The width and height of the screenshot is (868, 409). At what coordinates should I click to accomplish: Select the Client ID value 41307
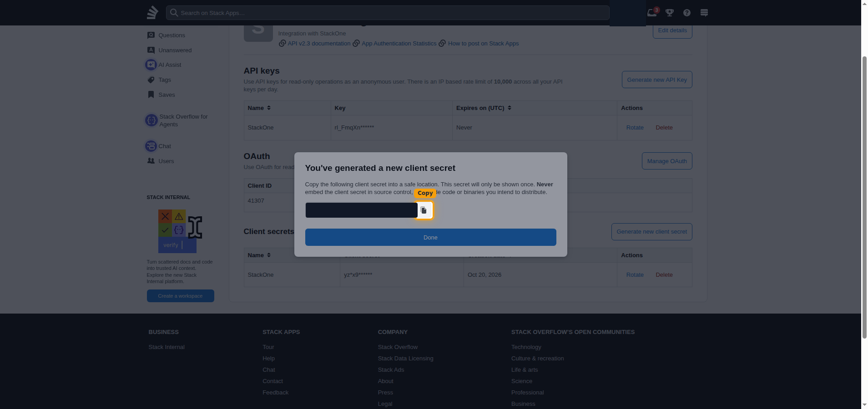[256, 200]
